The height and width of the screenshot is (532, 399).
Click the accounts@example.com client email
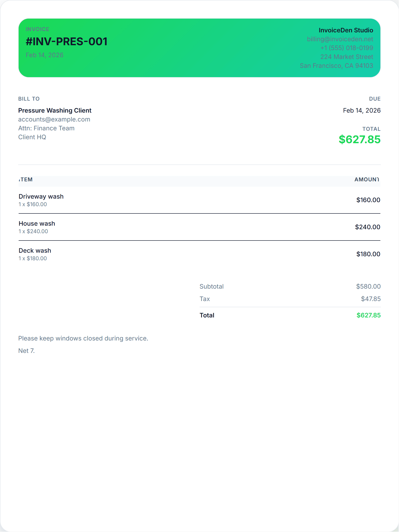[54, 119]
